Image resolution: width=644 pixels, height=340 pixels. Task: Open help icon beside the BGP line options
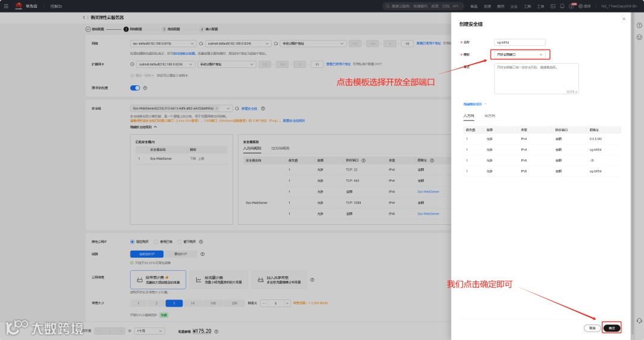click(203, 254)
